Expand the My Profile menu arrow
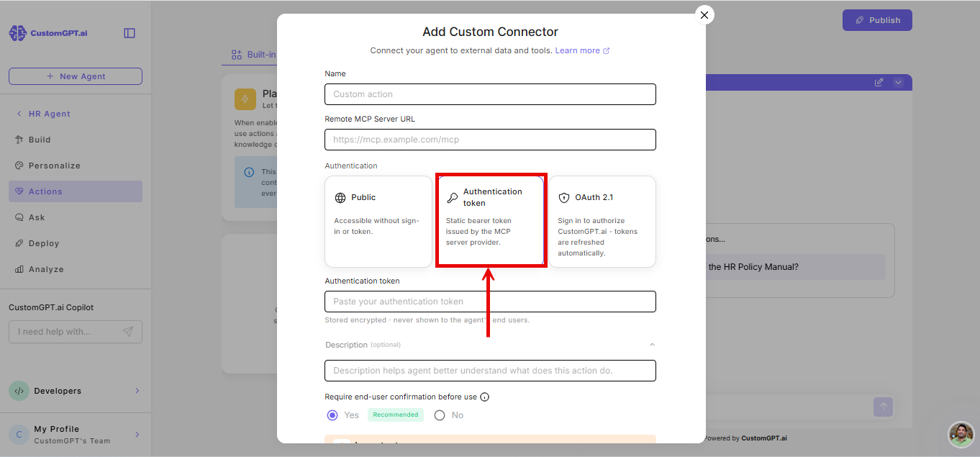Viewport: 980px width, 457px height. tap(137, 435)
